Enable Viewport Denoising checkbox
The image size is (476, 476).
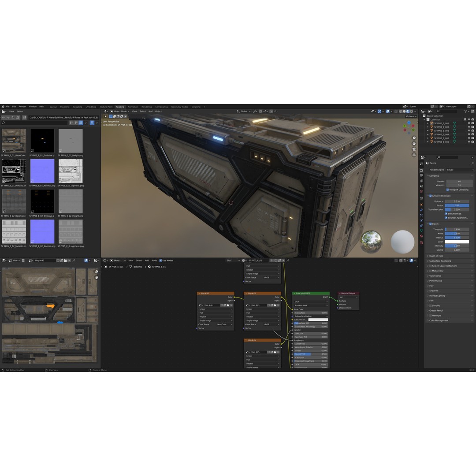pyautogui.click(x=447, y=190)
